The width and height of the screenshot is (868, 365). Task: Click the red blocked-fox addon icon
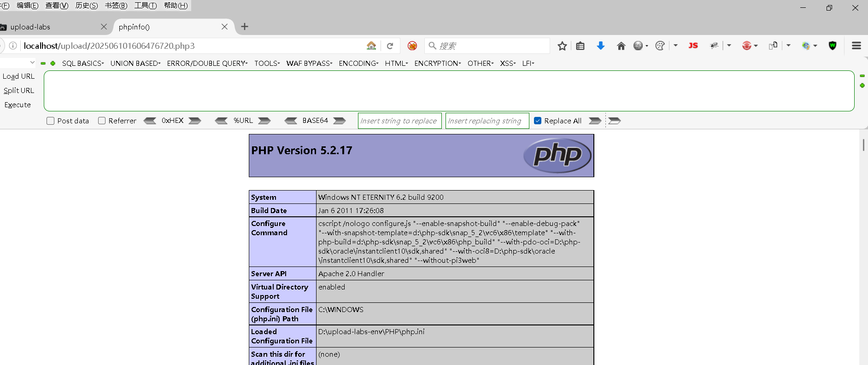tap(412, 46)
